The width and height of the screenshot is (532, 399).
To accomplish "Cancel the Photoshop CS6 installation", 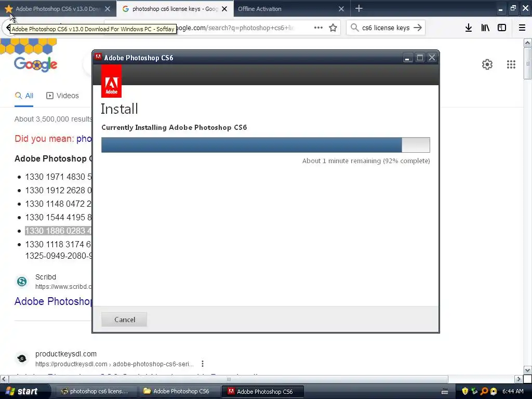I will click(x=124, y=320).
